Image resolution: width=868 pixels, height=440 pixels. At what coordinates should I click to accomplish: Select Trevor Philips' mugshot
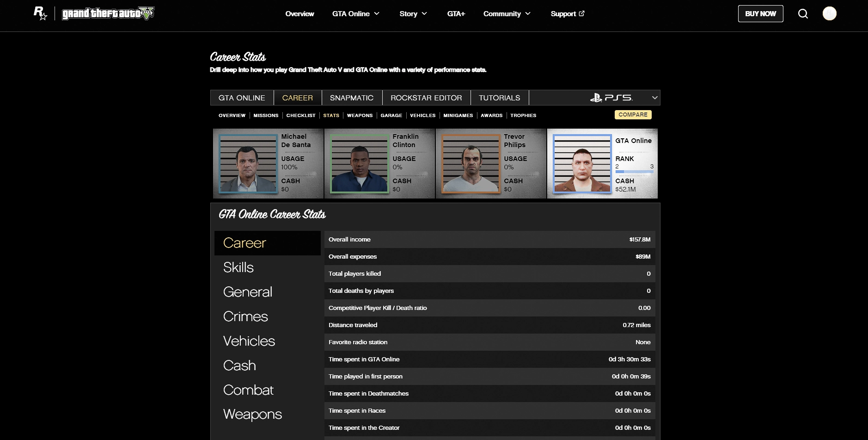click(x=471, y=163)
